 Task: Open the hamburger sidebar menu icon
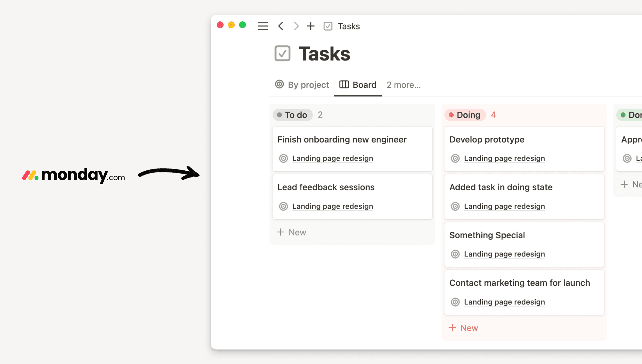tap(263, 26)
